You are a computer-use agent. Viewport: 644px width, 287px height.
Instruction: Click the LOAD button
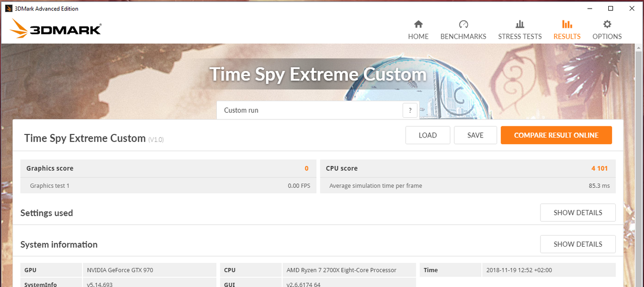(428, 135)
